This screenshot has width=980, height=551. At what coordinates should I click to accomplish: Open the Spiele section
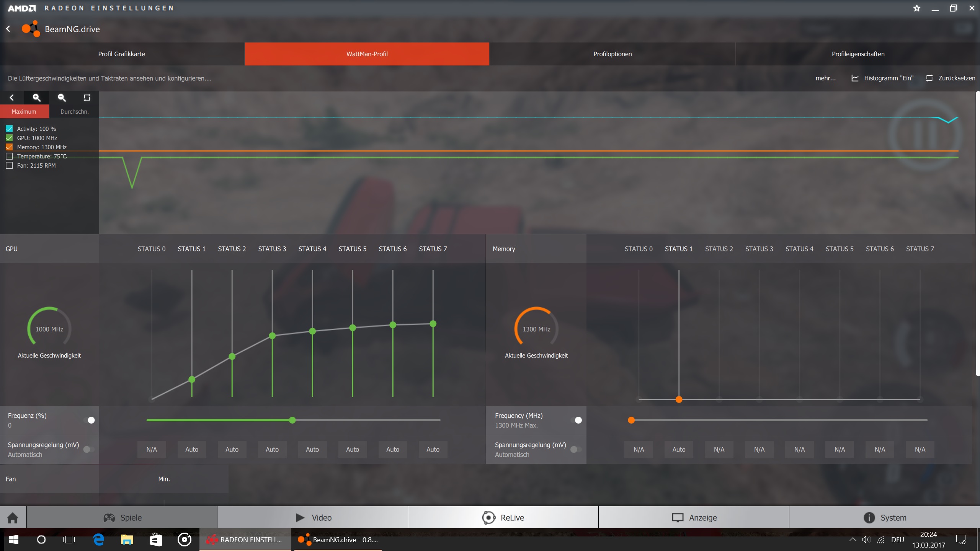pyautogui.click(x=122, y=518)
